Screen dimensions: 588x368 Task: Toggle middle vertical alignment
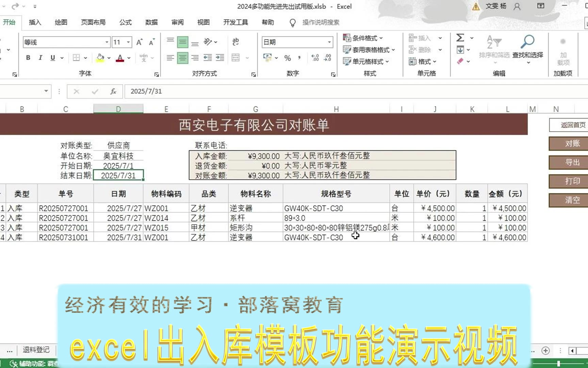pos(183,42)
